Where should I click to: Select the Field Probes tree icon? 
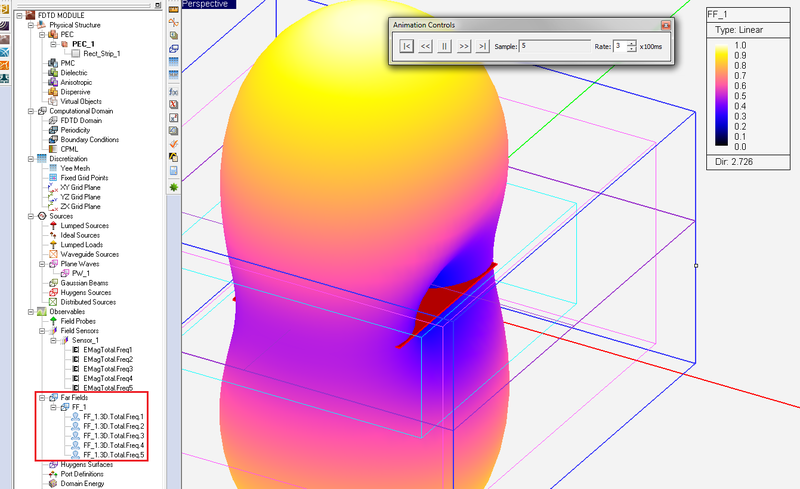[53, 320]
